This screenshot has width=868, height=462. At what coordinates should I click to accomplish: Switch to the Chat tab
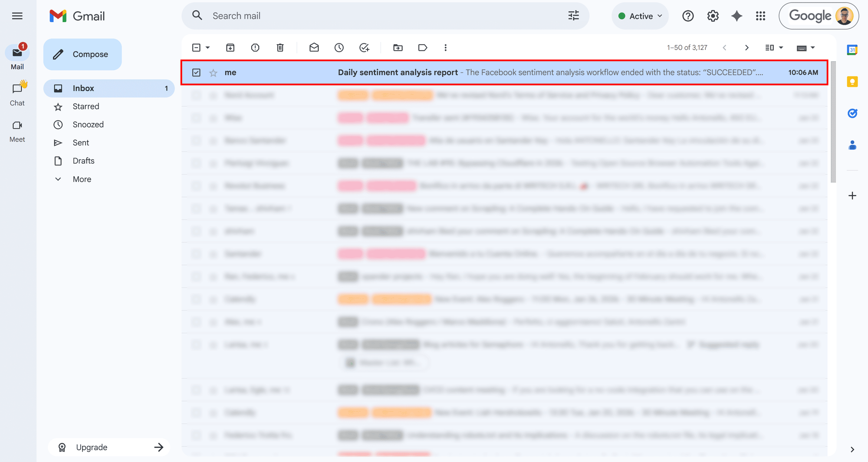click(17, 93)
